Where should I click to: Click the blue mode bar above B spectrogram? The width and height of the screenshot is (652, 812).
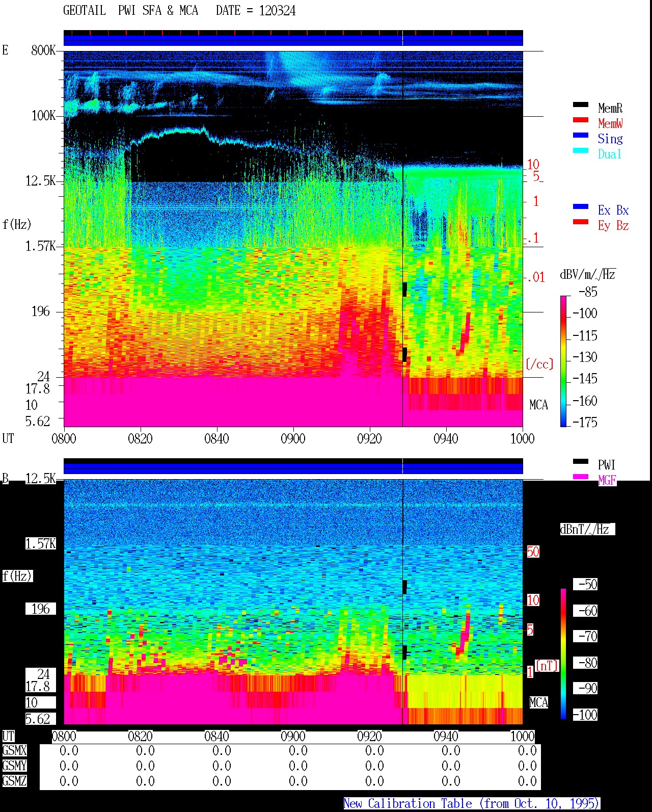coord(293,468)
